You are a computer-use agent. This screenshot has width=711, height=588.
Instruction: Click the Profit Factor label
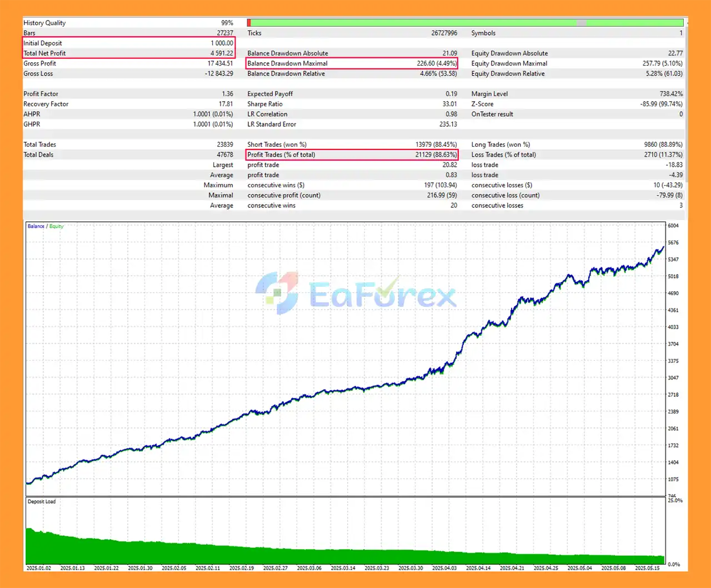point(41,94)
